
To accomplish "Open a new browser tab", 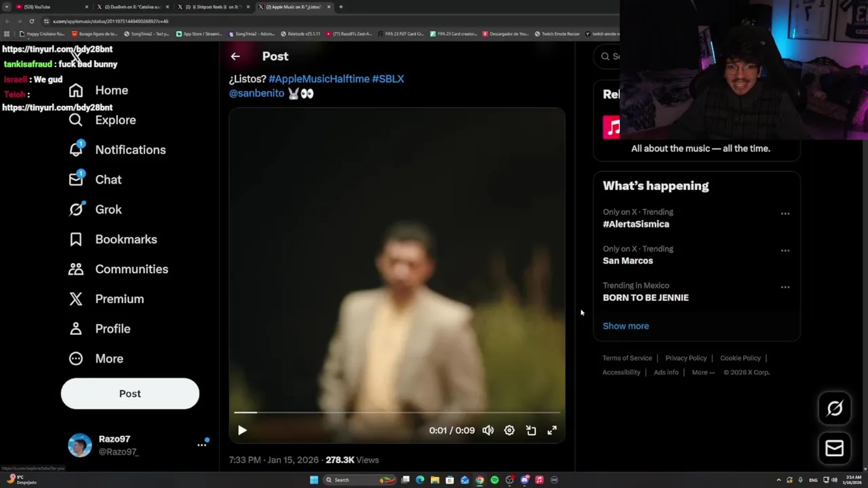I will point(341,7).
